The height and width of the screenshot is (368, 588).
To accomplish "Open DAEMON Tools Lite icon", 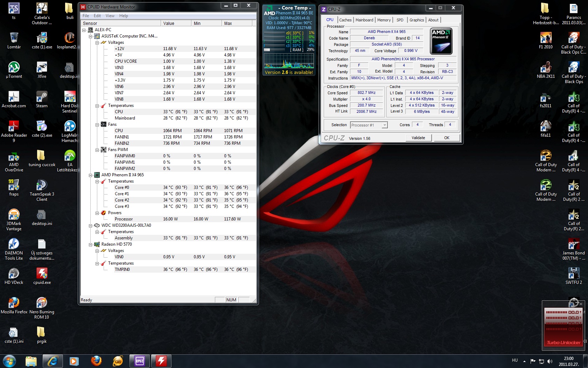I will pyautogui.click(x=14, y=249).
